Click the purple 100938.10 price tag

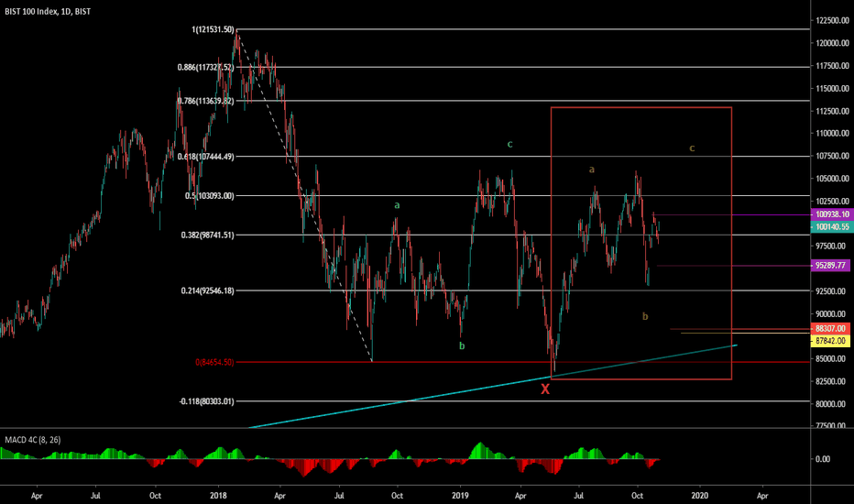click(832, 214)
